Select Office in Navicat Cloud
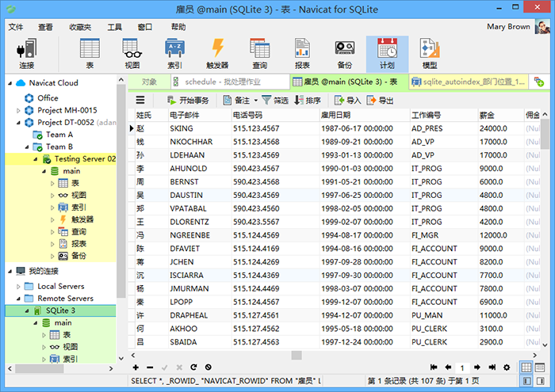The height and width of the screenshot is (392, 555). click(x=48, y=98)
